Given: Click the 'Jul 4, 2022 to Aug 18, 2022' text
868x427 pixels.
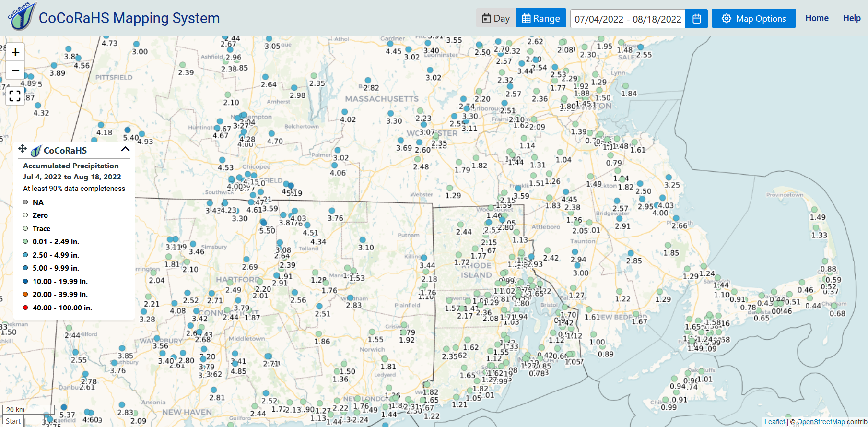Looking at the screenshot, I should coord(72,177).
